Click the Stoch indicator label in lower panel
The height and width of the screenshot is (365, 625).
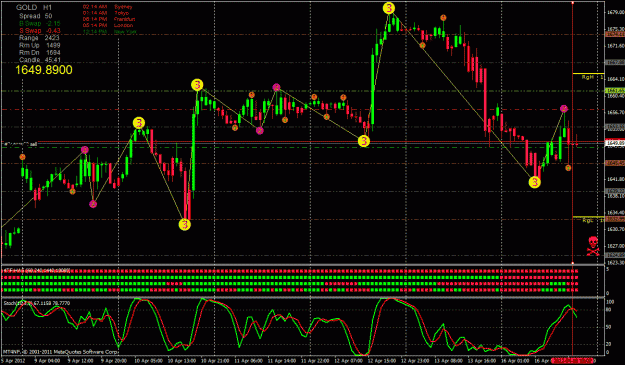point(37,303)
